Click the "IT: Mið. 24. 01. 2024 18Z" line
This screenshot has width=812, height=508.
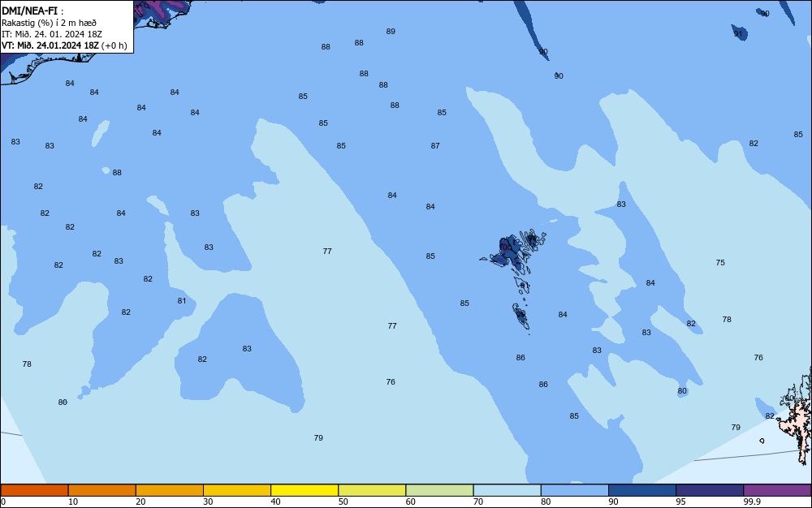[x=52, y=34]
